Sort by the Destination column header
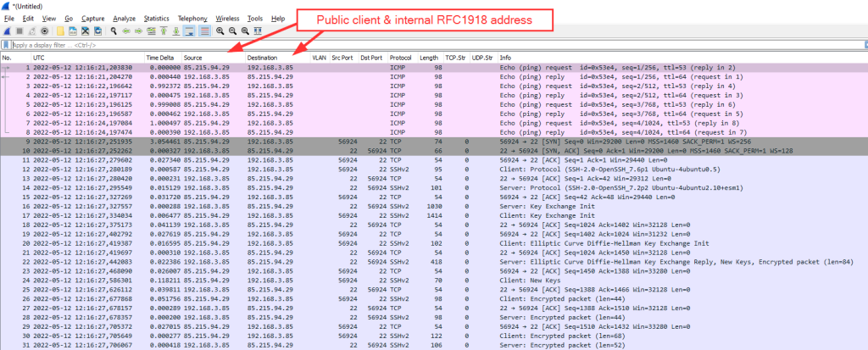This screenshot has height=350, width=868. [x=278, y=58]
